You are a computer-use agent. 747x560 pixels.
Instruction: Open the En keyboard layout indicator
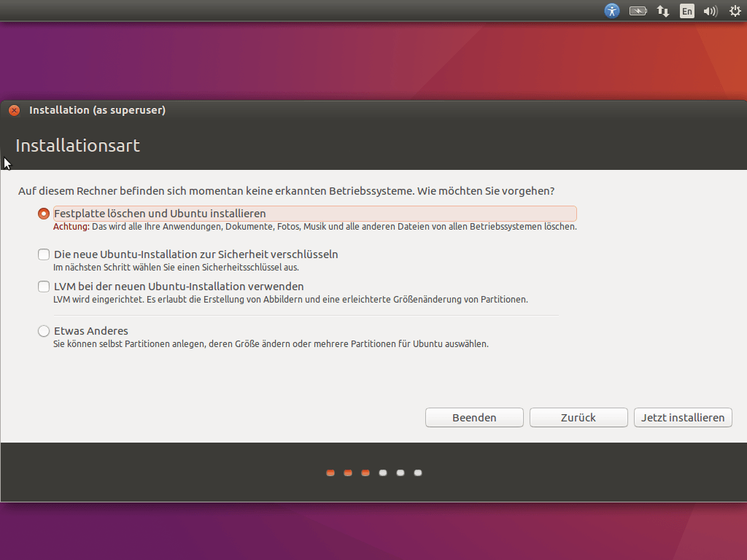coord(687,10)
